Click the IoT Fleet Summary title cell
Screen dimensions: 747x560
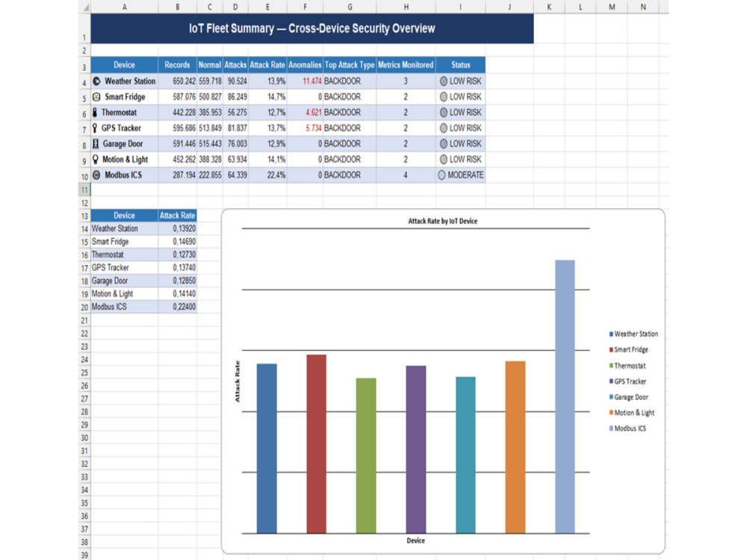(312, 28)
